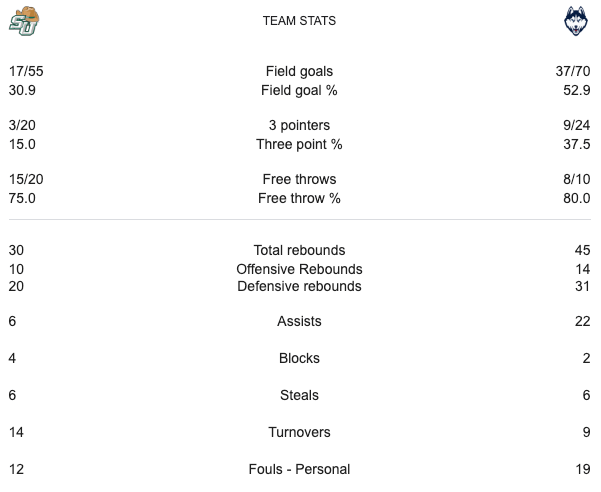Click the Defensive rebounds label
This screenshot has height=492, width=601.
coord(300,287)
